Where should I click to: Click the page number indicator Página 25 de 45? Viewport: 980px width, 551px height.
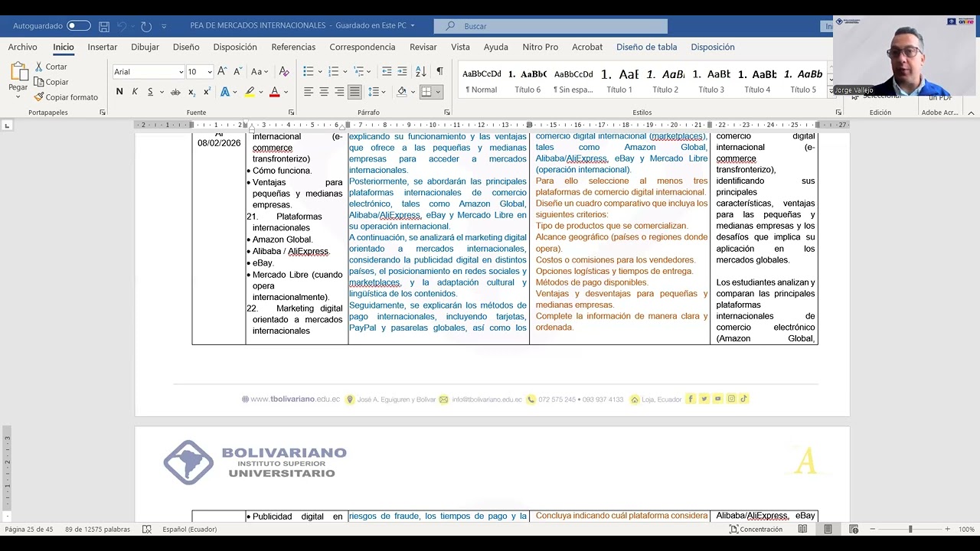pyautogui.click(x=29, y=530)
